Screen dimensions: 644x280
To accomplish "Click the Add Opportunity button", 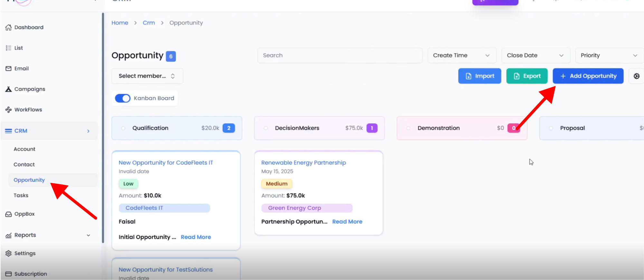I will coord(588,76).
